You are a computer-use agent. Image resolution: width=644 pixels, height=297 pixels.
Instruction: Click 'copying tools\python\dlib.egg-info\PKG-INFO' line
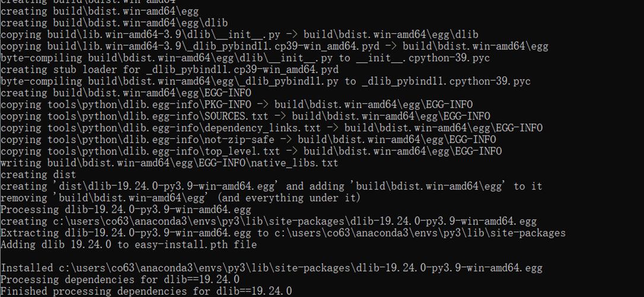(x=237, y=104)
